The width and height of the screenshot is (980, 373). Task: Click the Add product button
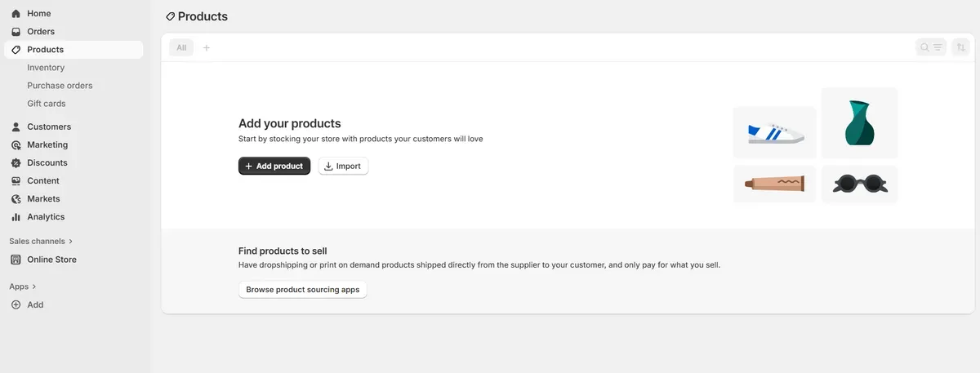[x=274, y=166]
